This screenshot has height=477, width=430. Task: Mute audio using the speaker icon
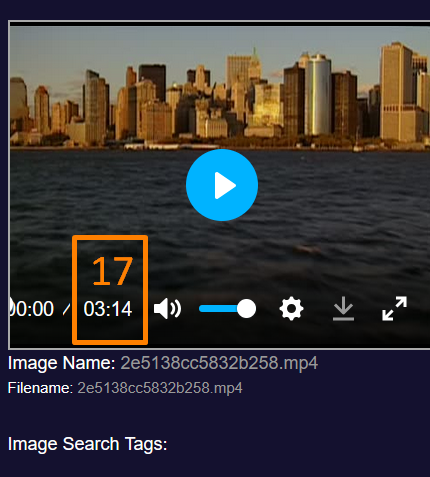click(167, 309)
